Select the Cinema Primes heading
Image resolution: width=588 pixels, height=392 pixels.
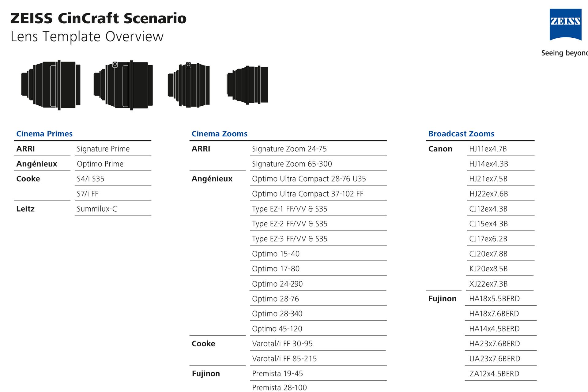pos(44,134)
